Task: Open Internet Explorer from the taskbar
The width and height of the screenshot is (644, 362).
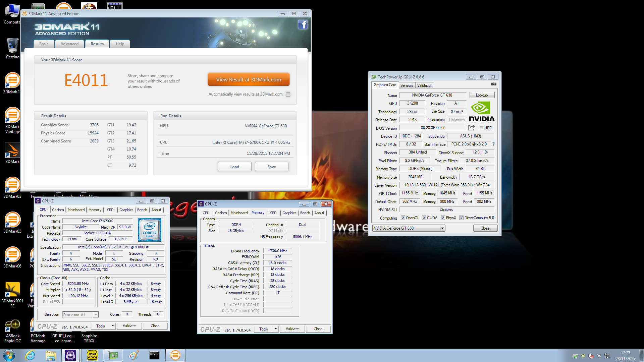Action: 30,355
